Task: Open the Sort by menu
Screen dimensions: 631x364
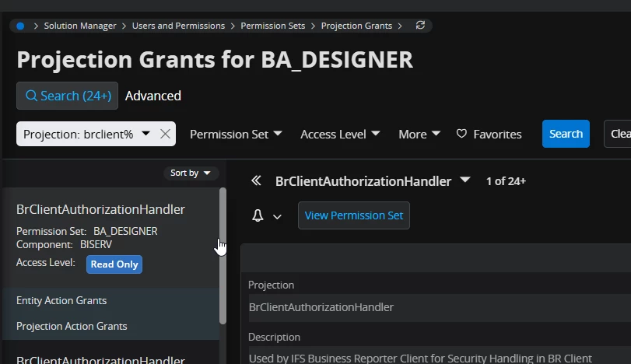Action: (x=191, y=173)
